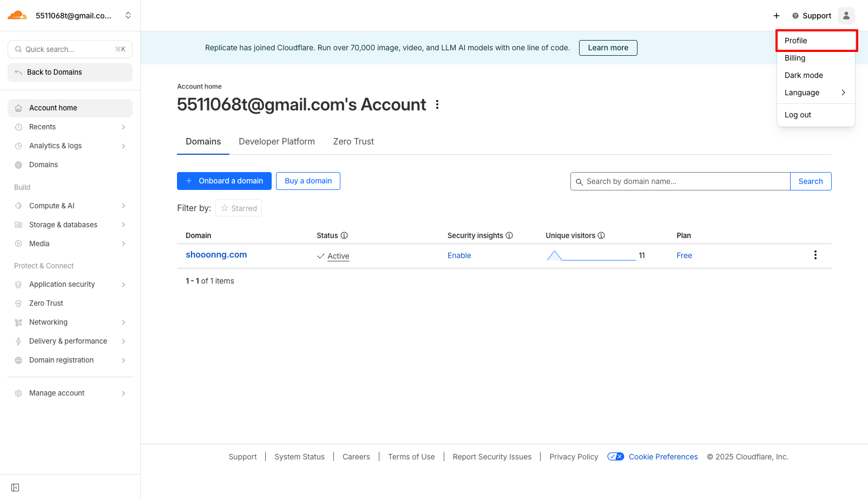Switch to the Developer Platform tab
Image resolution: width=868 pixels, height=500 pixels.
277,141
